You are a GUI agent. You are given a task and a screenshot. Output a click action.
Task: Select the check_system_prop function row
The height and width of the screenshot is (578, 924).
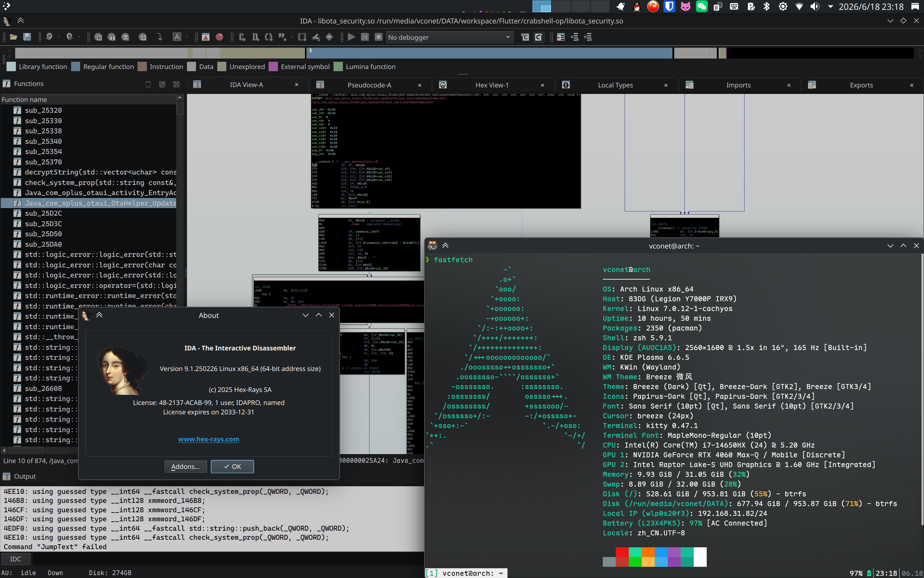(88, 182)
